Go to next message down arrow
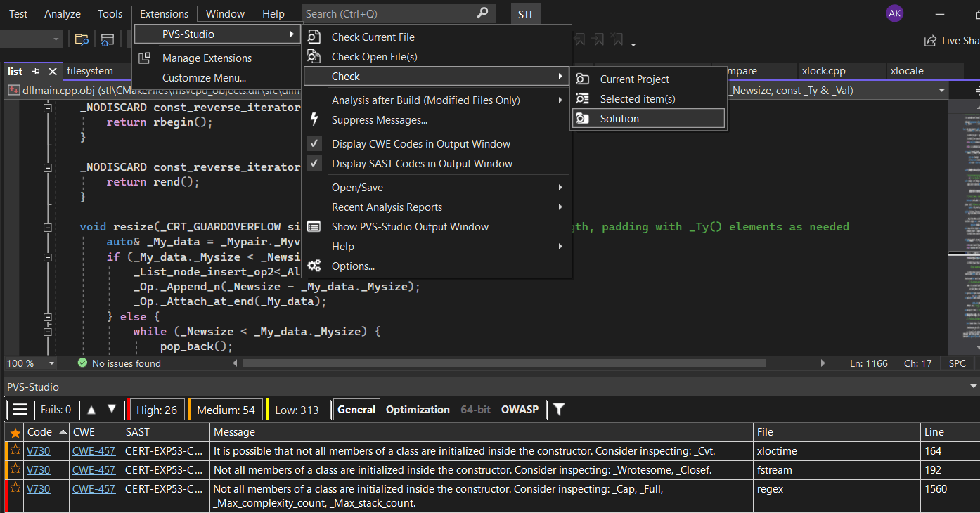980x513 pixels. point(111,409)
